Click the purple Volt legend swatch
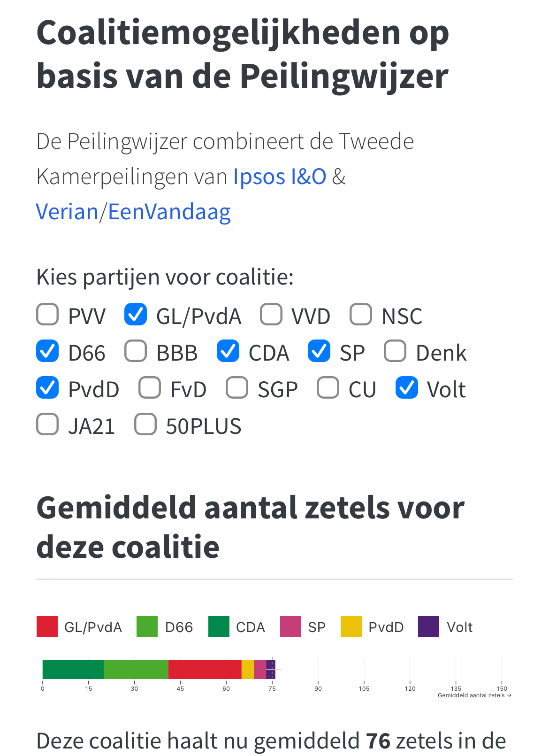 pyautogui.click(x=428, y=627)
